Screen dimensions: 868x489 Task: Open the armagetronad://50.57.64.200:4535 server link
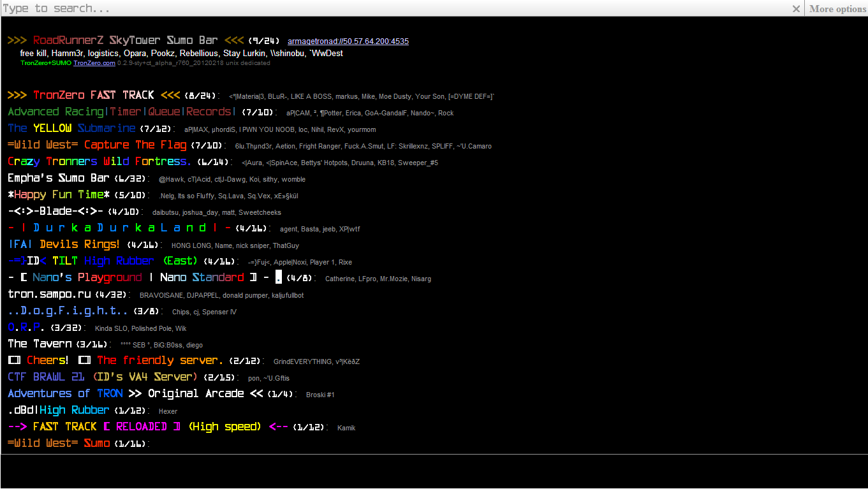(x=348, y=41)
